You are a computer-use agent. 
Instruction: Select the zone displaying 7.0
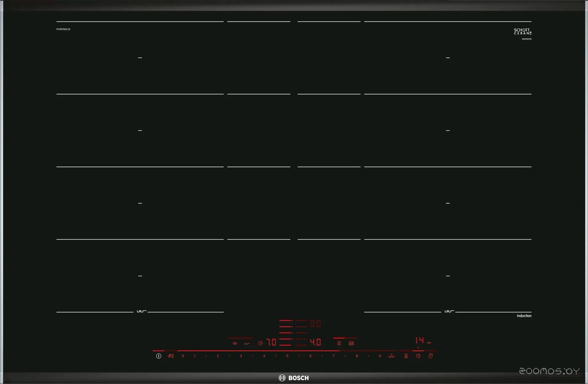point(271,342)
